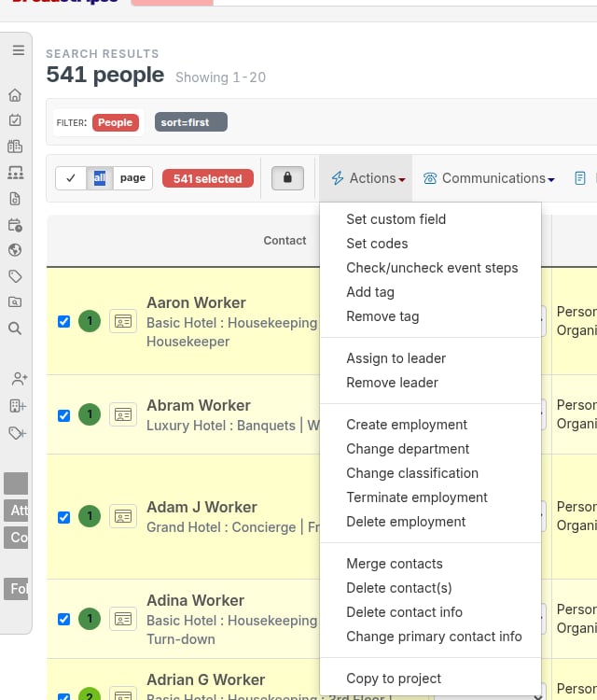Select Add tag from menu
This screenshot has width=597, height=700.
370,292
